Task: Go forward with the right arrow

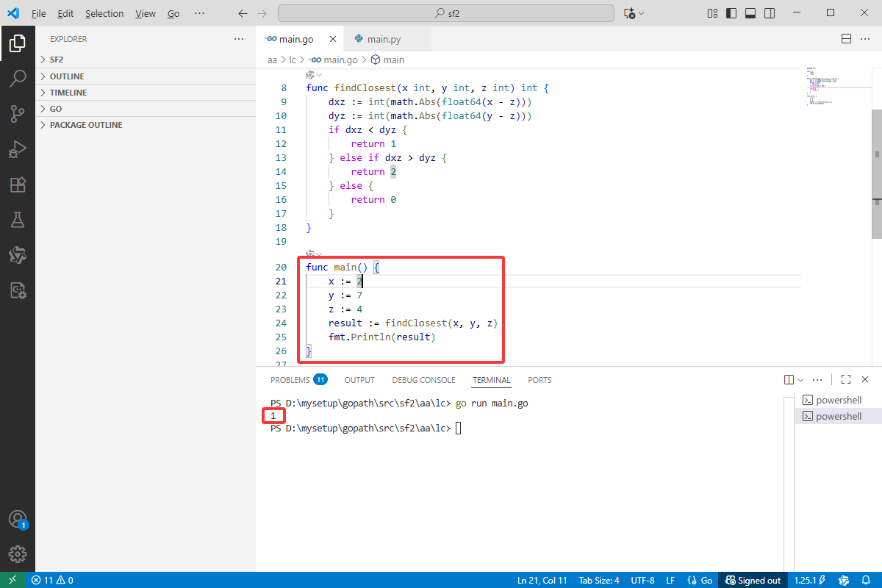Action: click(x=262, y=13)
